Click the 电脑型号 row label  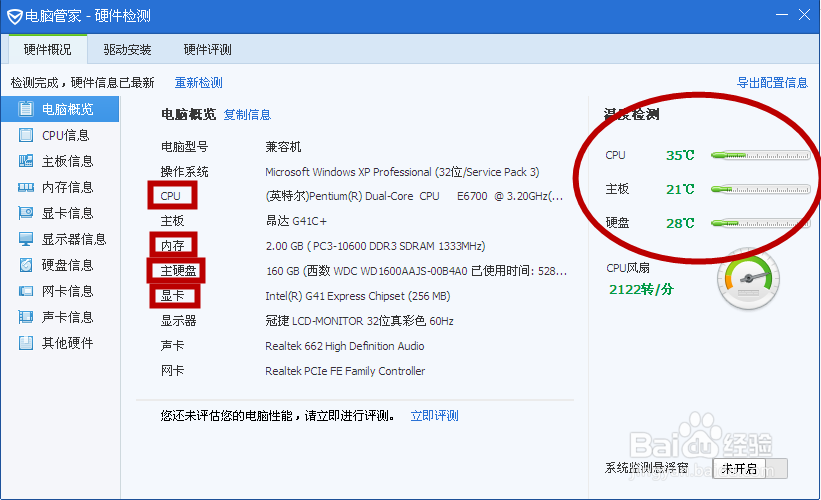pyautogui.click(x=184, y=147)
